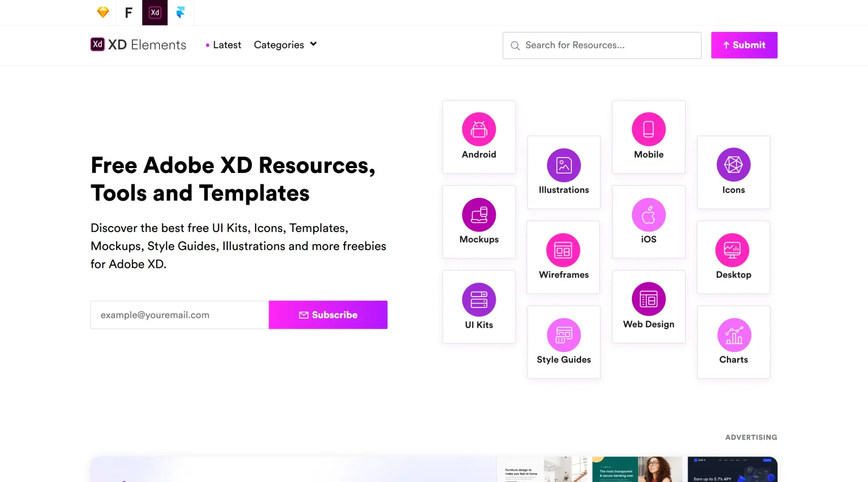This screenshot has width=868, height=482.
Task: Focus the example@youremail.com email field
Action: pyautogui.click(x=180, y=315)
